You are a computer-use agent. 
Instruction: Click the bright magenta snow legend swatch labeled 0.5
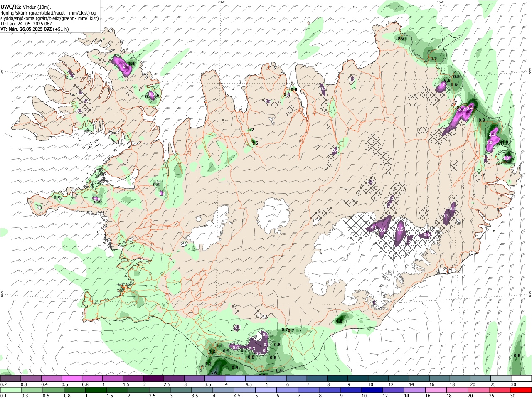point(71,379)
